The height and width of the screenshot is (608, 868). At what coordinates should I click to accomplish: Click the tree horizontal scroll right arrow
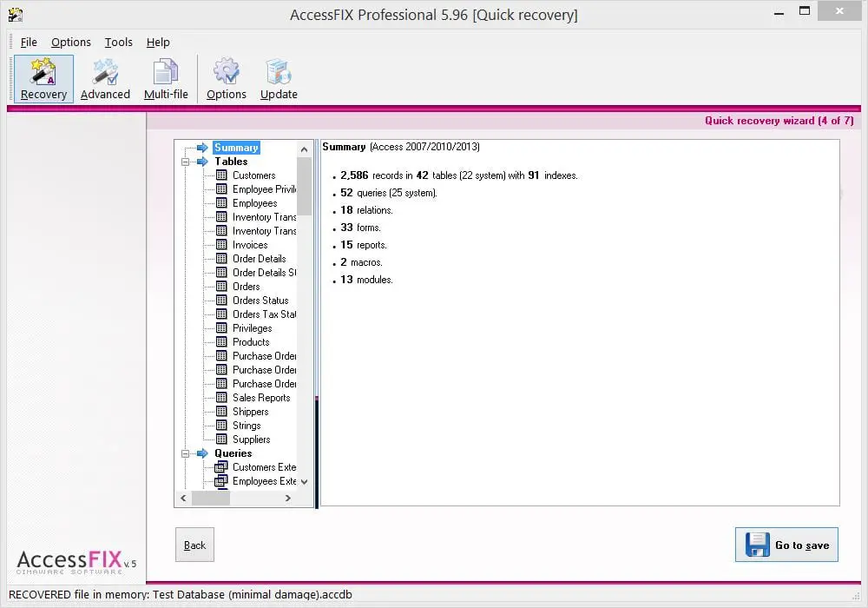point(288,498)
